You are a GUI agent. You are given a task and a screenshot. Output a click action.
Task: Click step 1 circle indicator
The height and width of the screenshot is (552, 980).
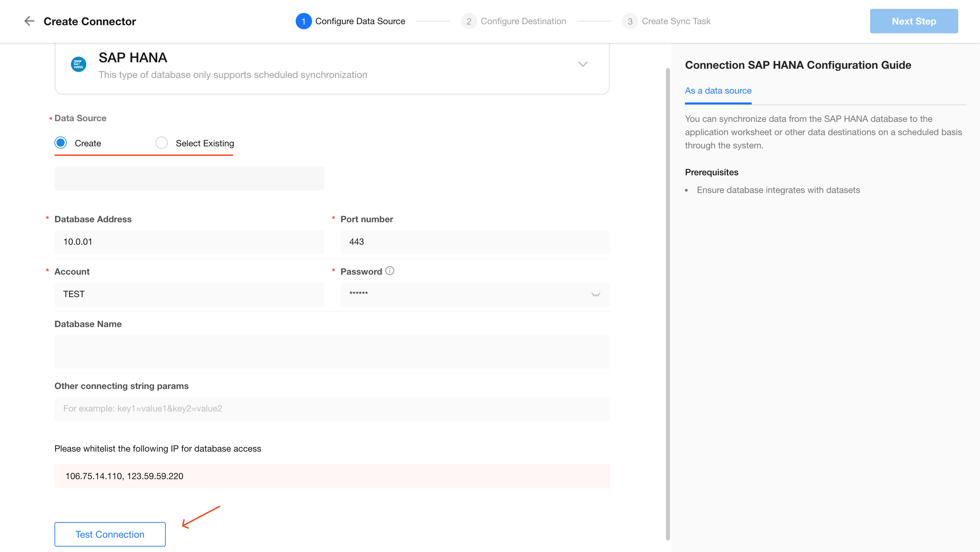[303, 21]
